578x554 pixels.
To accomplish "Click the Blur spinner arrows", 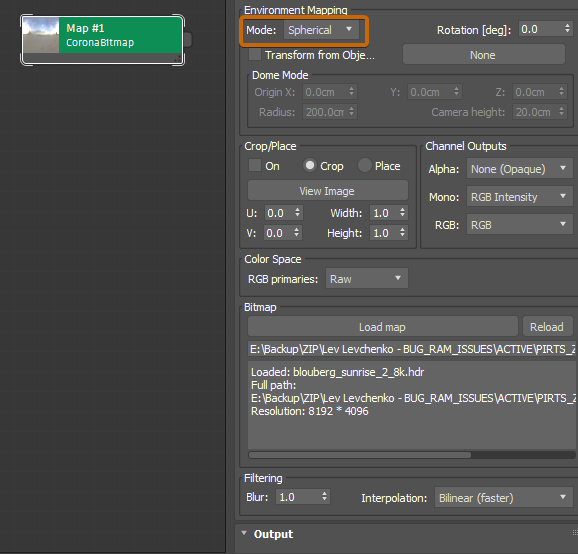I will (324, 496).
